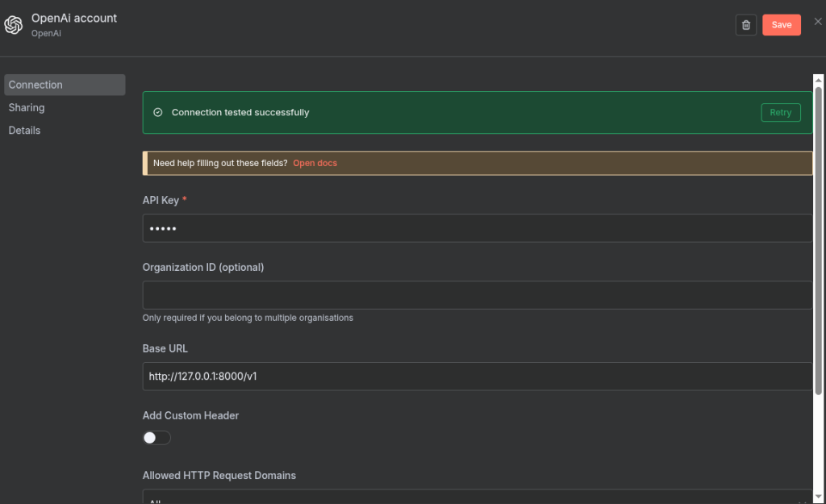This screenshot has height=504, width=826.
Task: Click the 'Need help filling out these fields?' notice
Action: click(219, 163)
